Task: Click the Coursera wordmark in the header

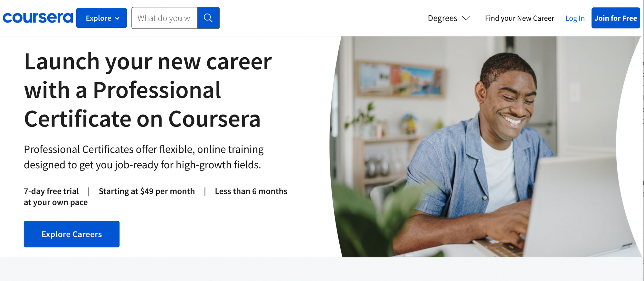Action: [x=37, y=18]
